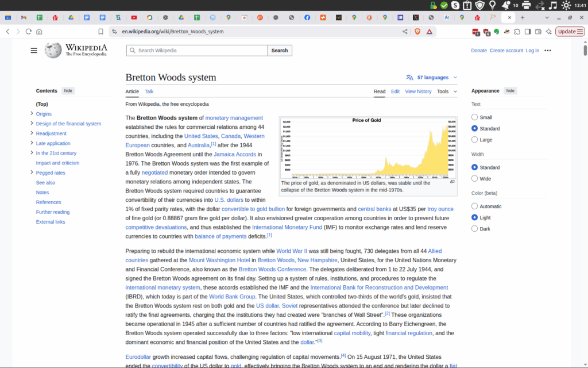This screenshot has height=368, width=588.
Task: Select Automatic color mode
Action: 474,206
